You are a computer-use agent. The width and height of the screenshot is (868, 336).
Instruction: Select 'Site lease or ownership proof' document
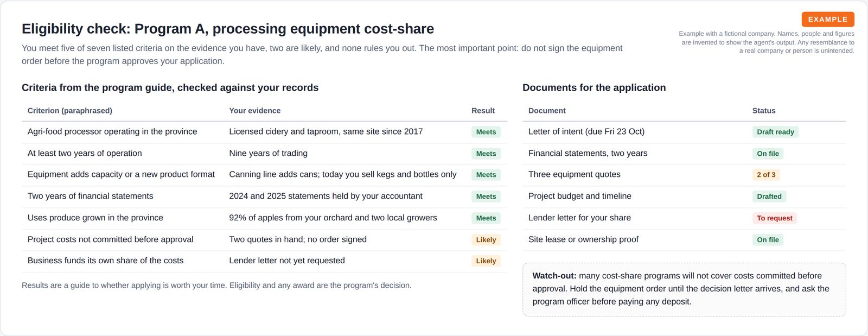(x=583, y=239)
